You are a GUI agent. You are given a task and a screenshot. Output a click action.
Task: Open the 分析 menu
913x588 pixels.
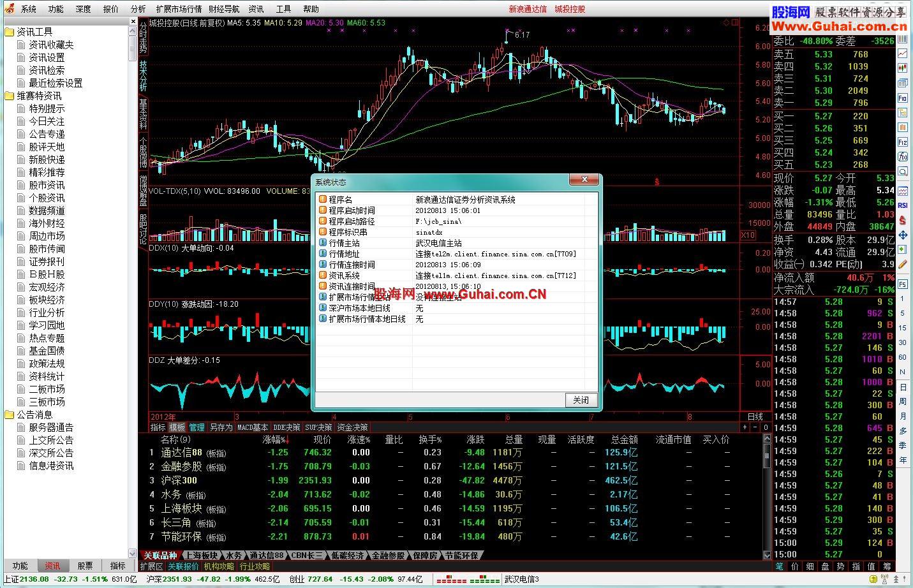(x=138, y=9)
